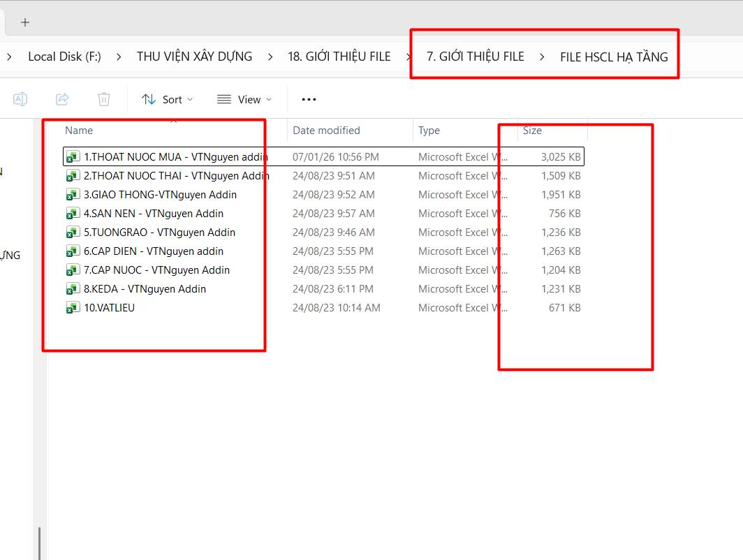This screenshot has width=743, height=560.
Task: Go to THU VIỆN XÂY DỰNG breadcrumb
Action: [194, 57]
